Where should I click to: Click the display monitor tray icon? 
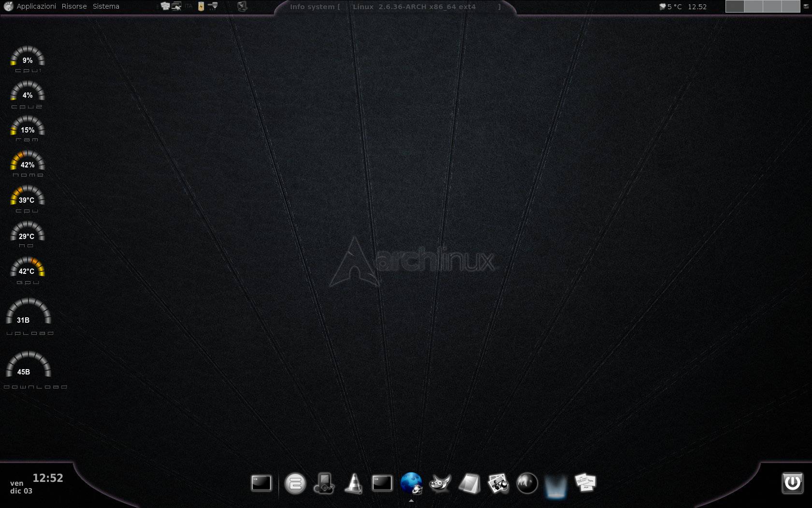(243, 6)
